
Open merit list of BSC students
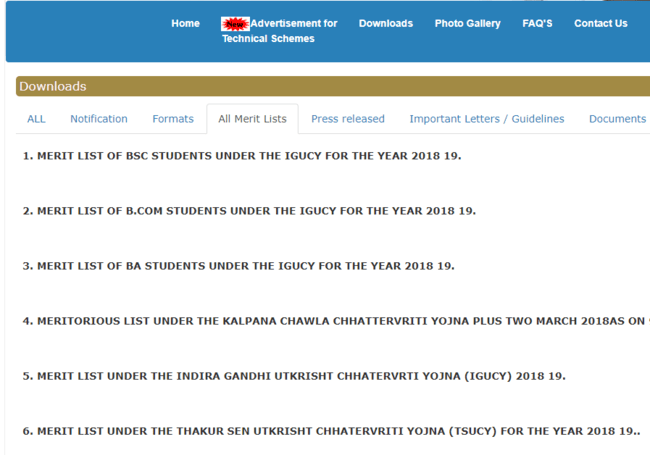pyautogui.click(x=242, y=157)
